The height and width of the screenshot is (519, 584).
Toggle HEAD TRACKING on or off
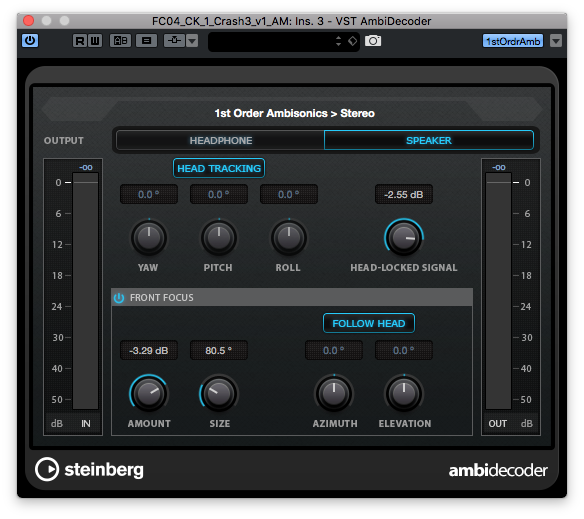(219, 168)
